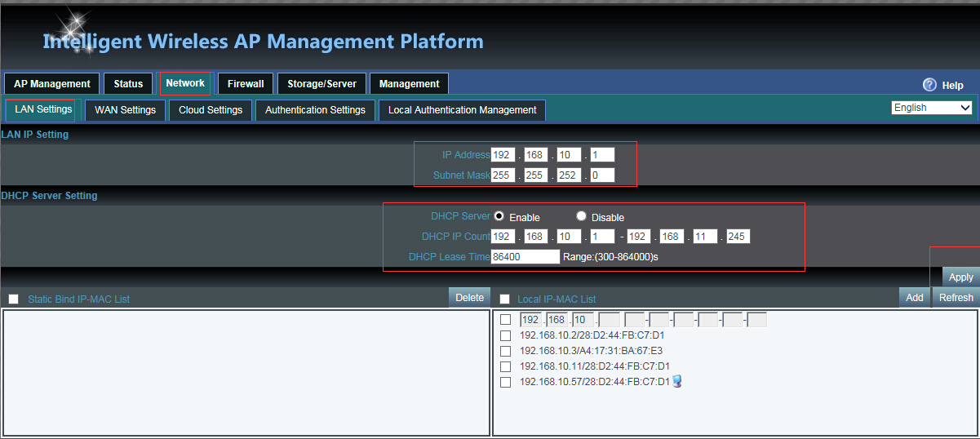Open the AP Management tab
Viewport: 980px width, 439px height.
tap(52, 84)
